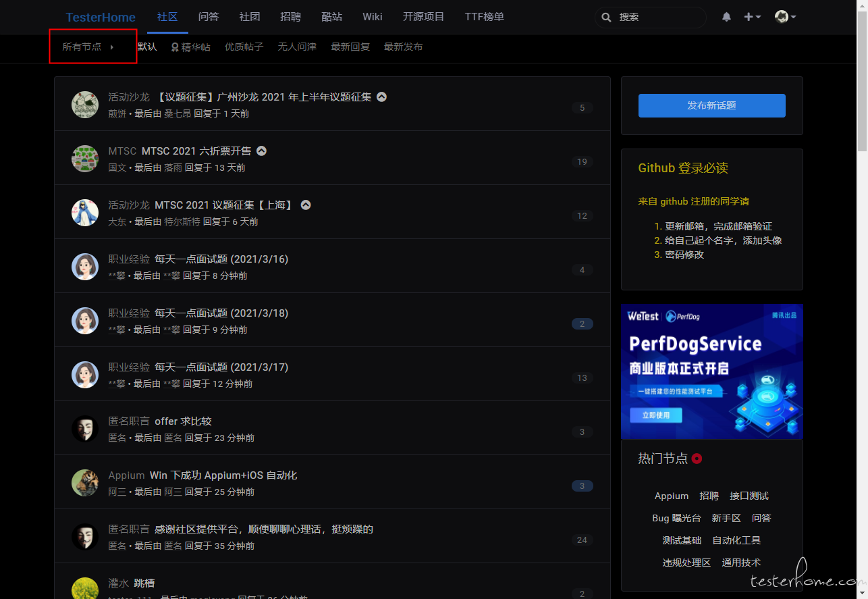
Task: Click the red icon next to 热门节点
Action: [697, 459]
